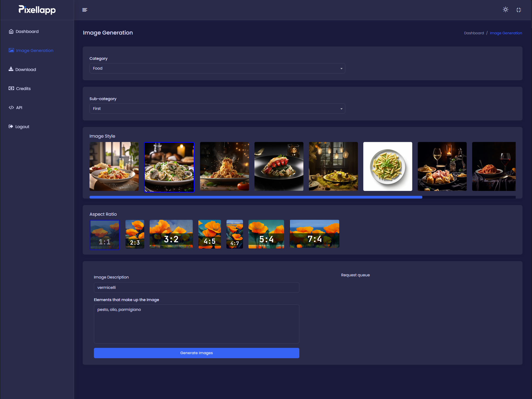Open the Category dropdown showing Food
Screen dimensions: 532x399
(x=217, y=68)
